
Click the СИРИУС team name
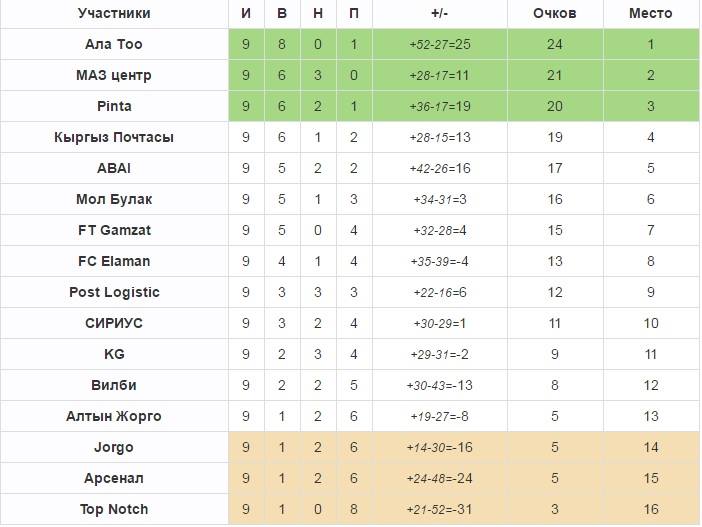(x=114, y=324)
